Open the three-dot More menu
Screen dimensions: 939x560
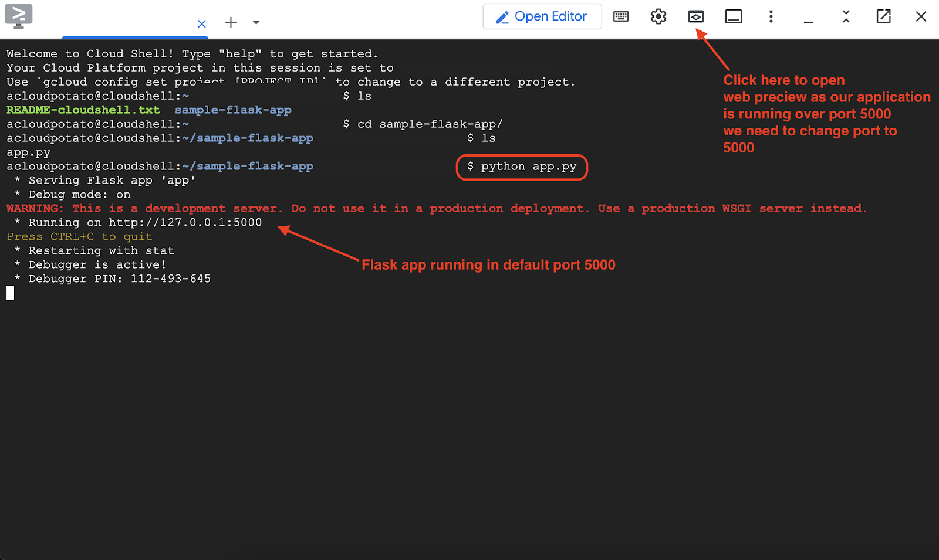771,16
